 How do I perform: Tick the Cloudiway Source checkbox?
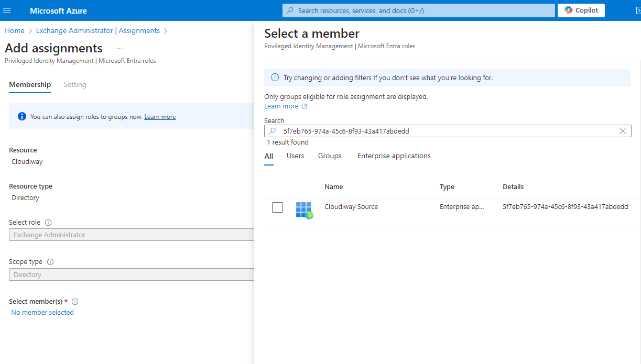pyautogui.click(x=277, y=207)
